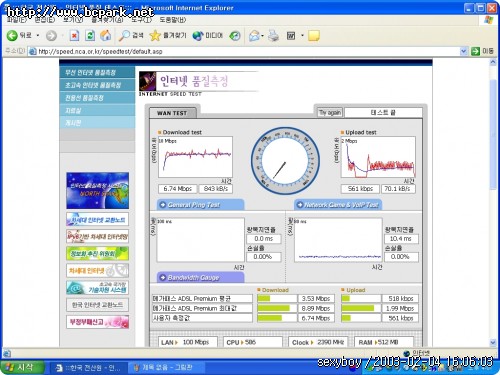
Task: Click the "LAN 100 Mbps" info box
Action: pos(188,342)
